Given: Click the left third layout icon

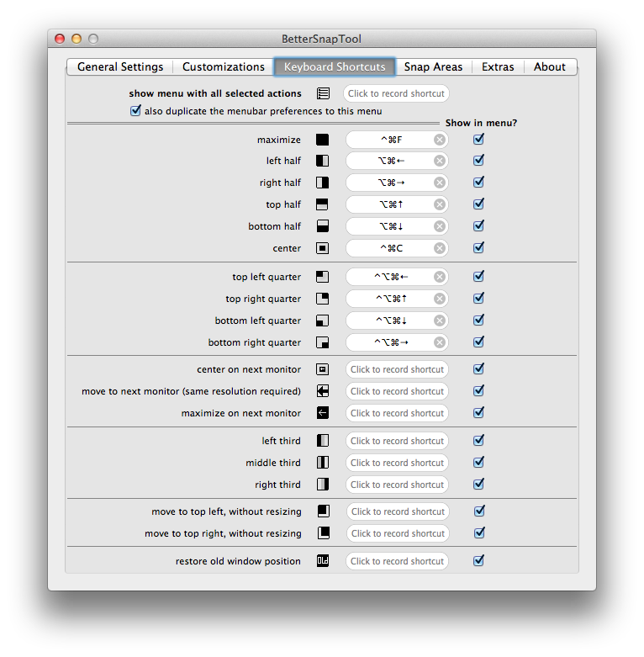Looking at the screenshot, I should click(x=322, y=441).
